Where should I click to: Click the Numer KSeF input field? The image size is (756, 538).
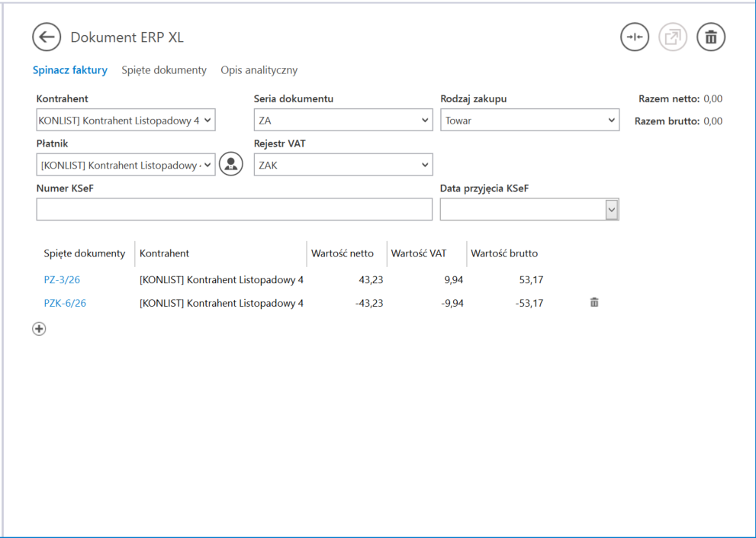point(234,210)
